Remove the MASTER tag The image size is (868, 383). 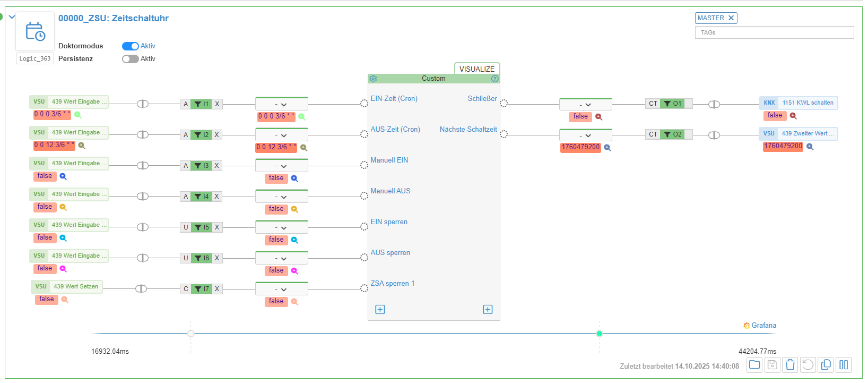click(731, 18)
